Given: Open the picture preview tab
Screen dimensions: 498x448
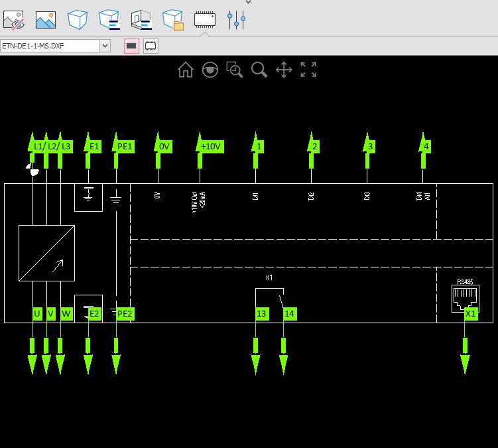Looking at the screenshot, I should [45, 20].
